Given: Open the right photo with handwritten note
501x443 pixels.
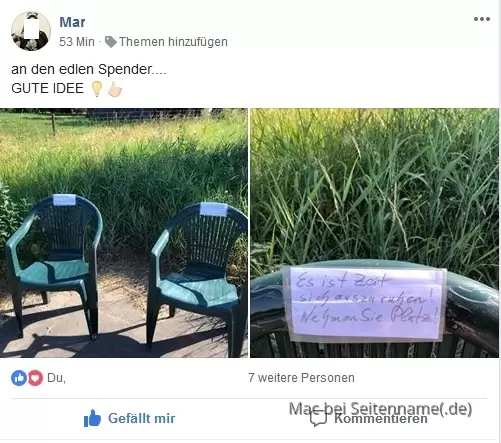Looking at the screenshot, I should tap(375, 233).
